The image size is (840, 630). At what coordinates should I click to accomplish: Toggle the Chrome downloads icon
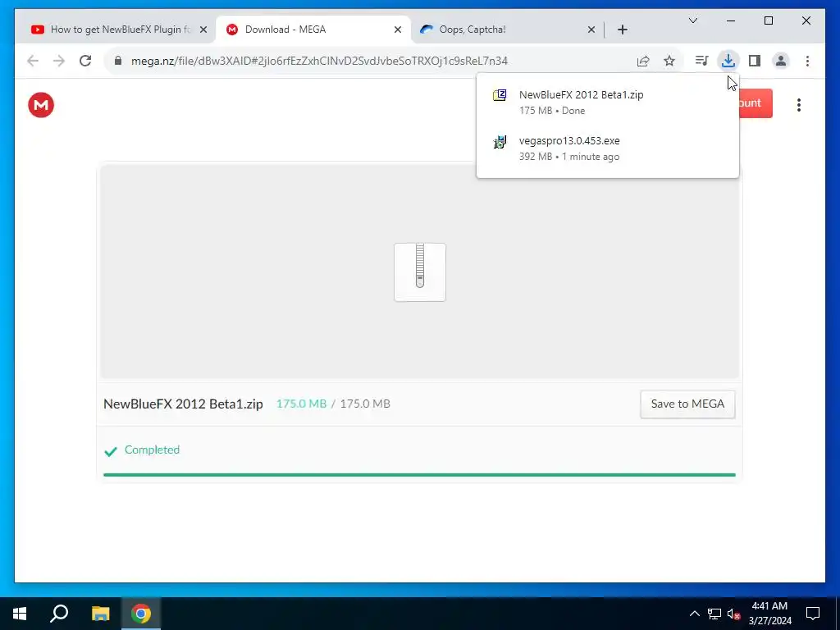click(x=728, y=61)
